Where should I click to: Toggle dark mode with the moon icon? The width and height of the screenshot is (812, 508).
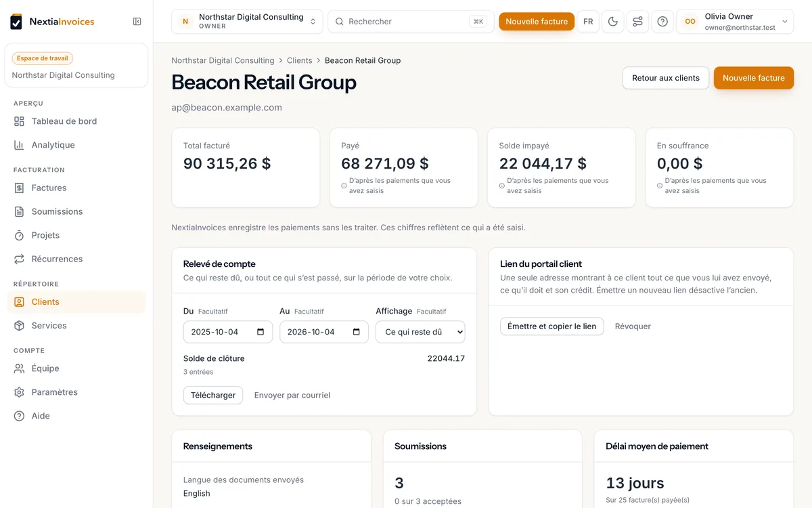(613, 22)
